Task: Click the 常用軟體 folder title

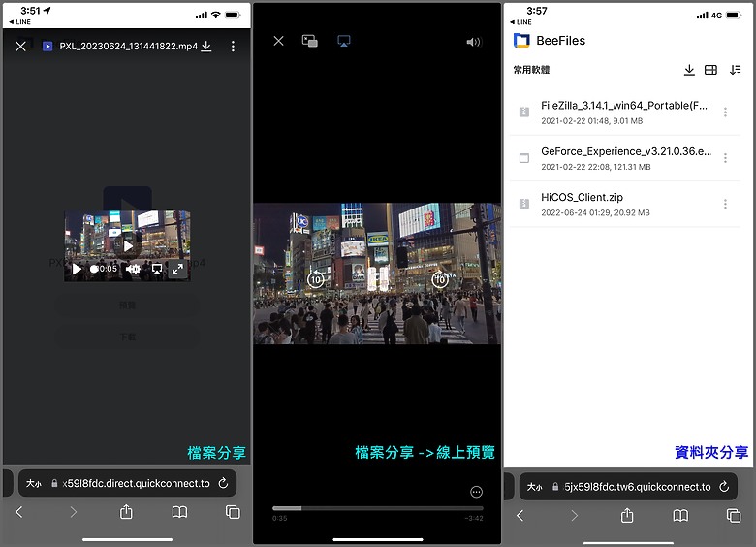Action: pyautogui.click(x=531, y=70)
